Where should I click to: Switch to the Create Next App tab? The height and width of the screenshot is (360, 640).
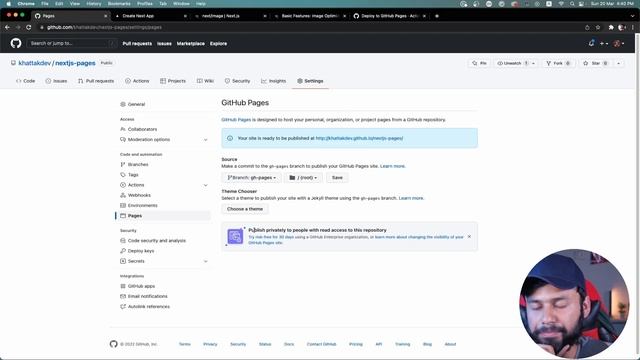(x=149, y=16)
